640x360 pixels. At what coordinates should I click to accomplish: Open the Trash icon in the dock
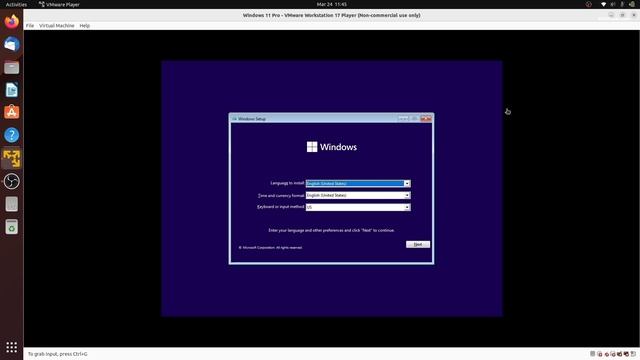pos(11,227)
